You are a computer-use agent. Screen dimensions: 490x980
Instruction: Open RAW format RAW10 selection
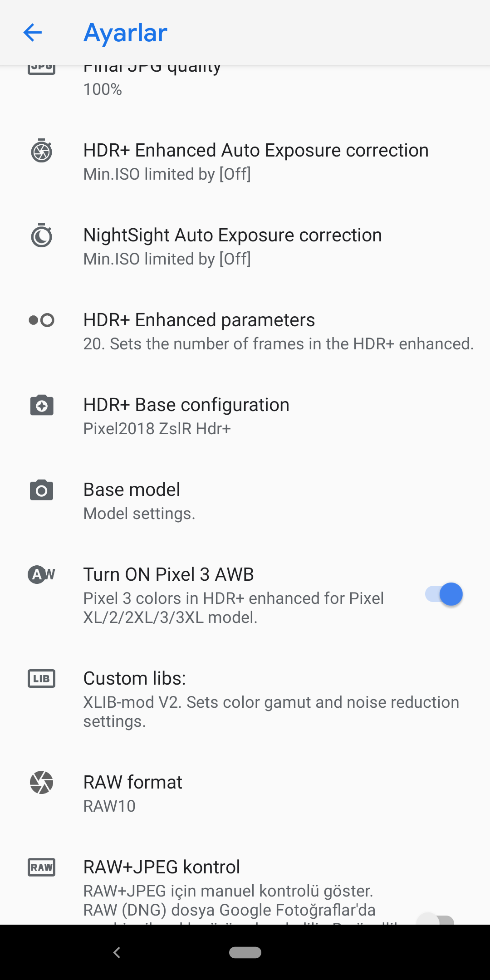click(x=245, y=794)
